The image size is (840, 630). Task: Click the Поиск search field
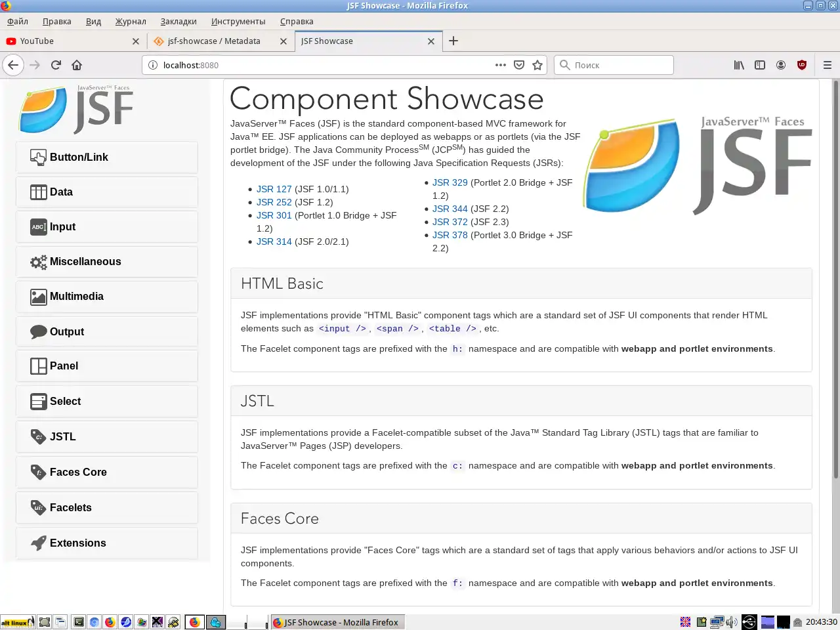[614, 65]
